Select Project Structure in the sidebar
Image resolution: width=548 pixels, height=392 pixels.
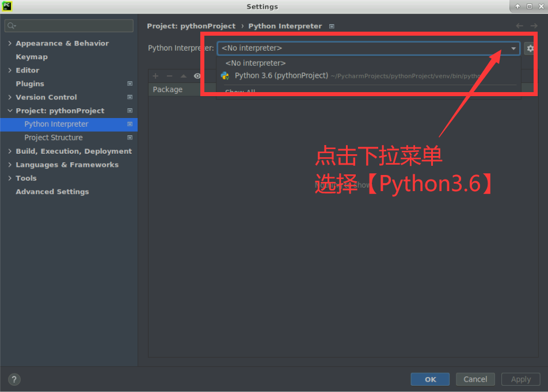(52, 138)
